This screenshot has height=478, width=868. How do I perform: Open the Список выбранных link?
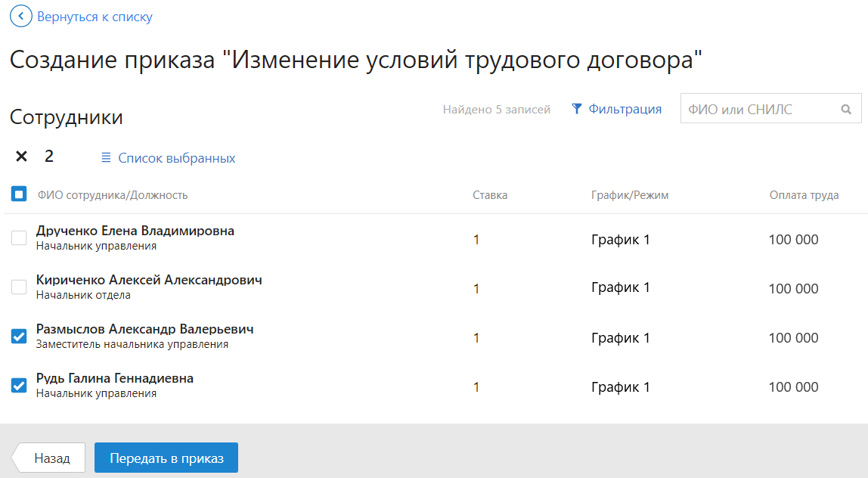tap(177, 158)
